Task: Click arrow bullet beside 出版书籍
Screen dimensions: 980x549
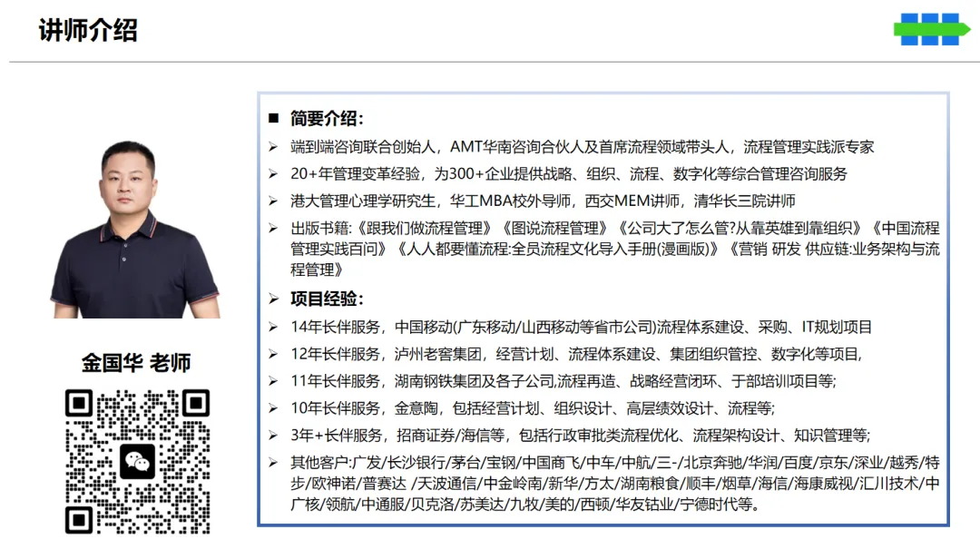Action: [273, 229]
